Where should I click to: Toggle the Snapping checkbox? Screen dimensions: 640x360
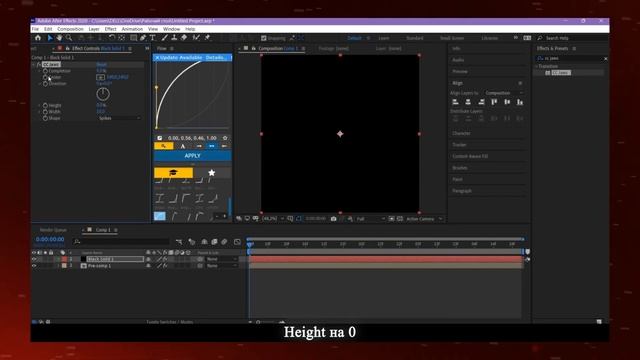pyautogui.click(x=264, y=38)
